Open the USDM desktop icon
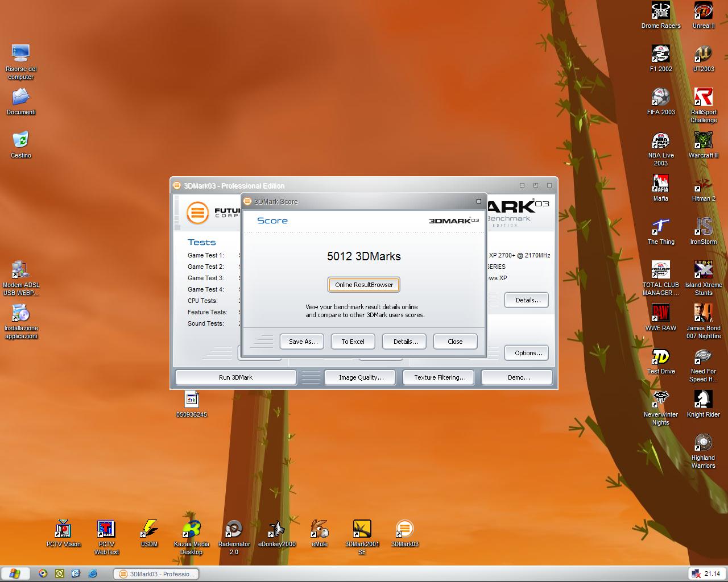The width and height of the screenshot is (728, 582). click(x=149, y=534)
